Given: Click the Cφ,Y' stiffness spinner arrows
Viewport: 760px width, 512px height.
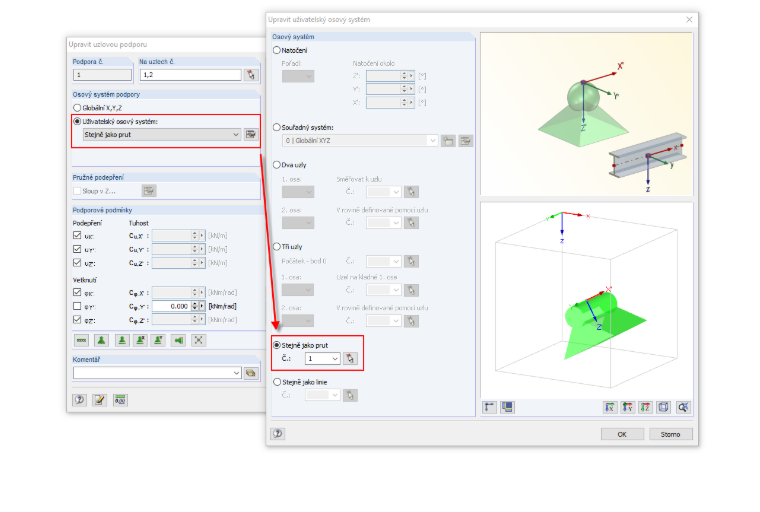Looking at the screenshot, I should 194,306.
